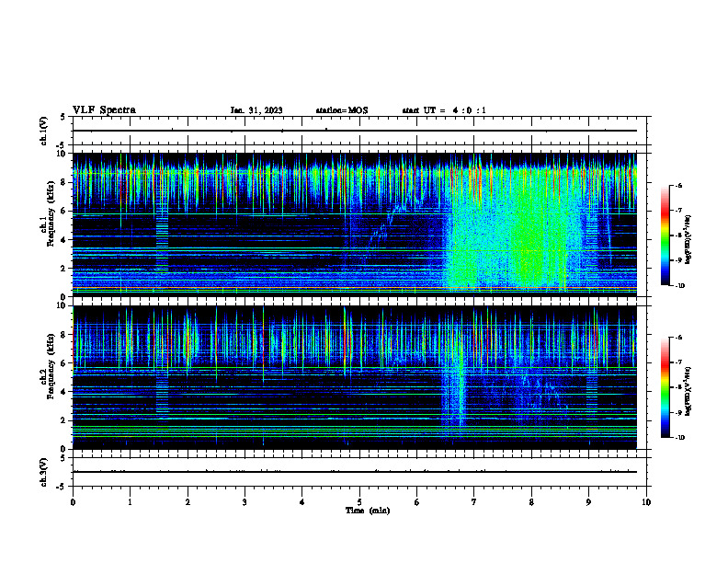Click the "Time (min)" axis title

click(x=368, y=511)
